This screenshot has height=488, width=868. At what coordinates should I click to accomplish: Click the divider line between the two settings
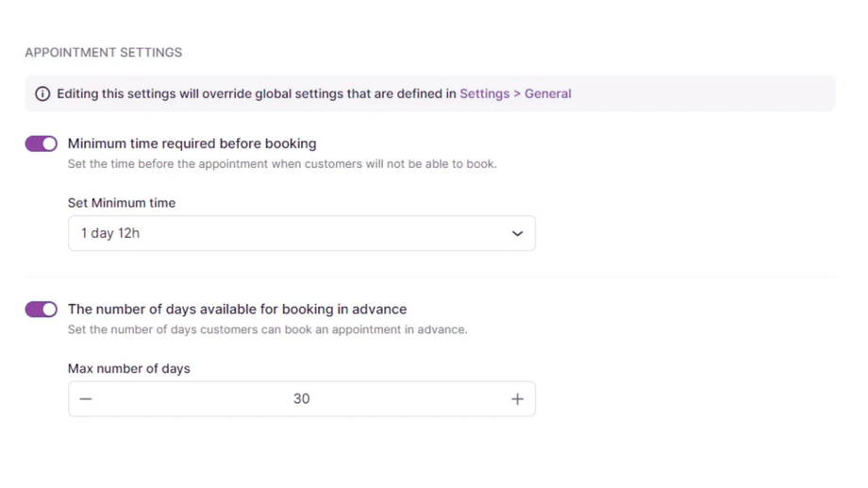429,277
